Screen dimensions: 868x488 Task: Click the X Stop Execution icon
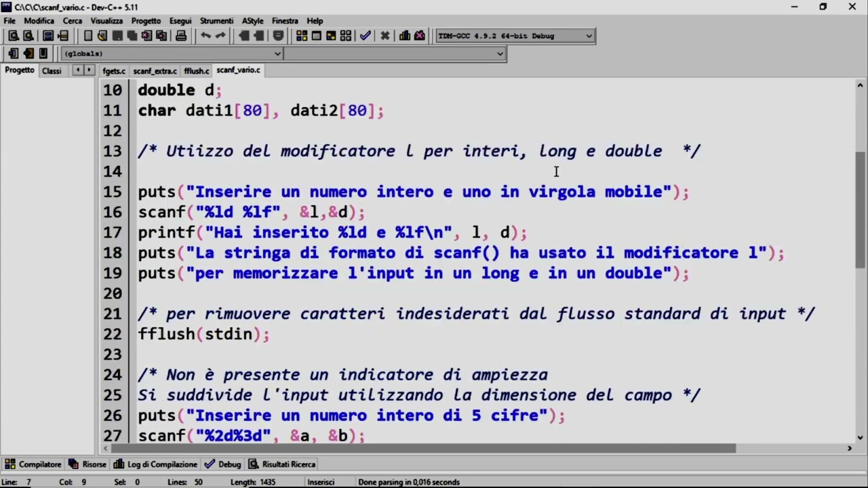click(385, 36)
